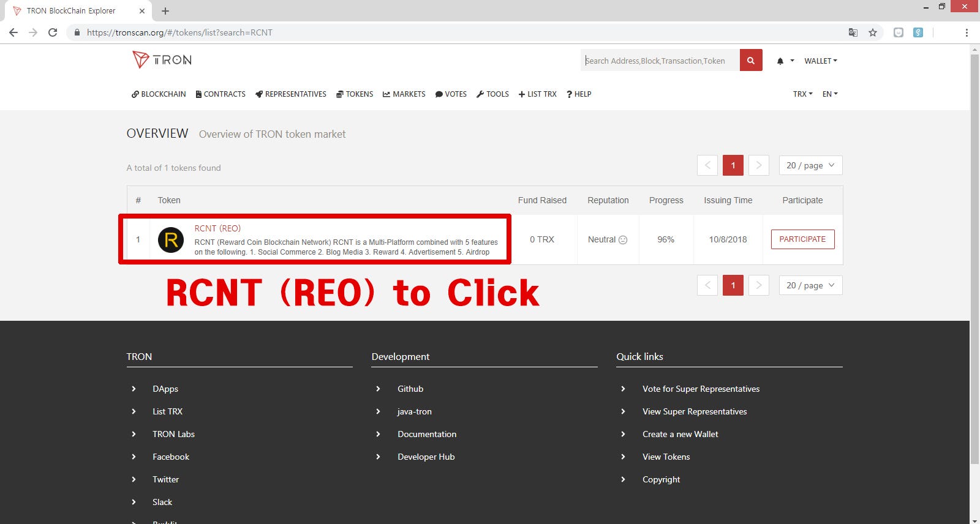Click the chevron beside DApps

point(134,389)
